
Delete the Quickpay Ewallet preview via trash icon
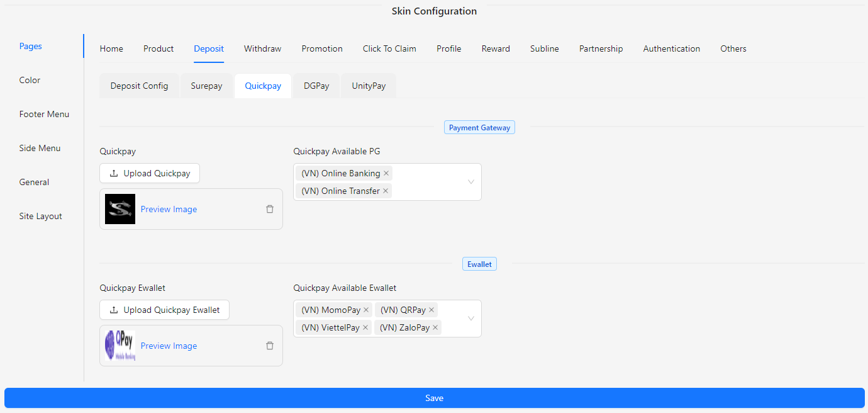pyautogui.click(x=270, y=345)
